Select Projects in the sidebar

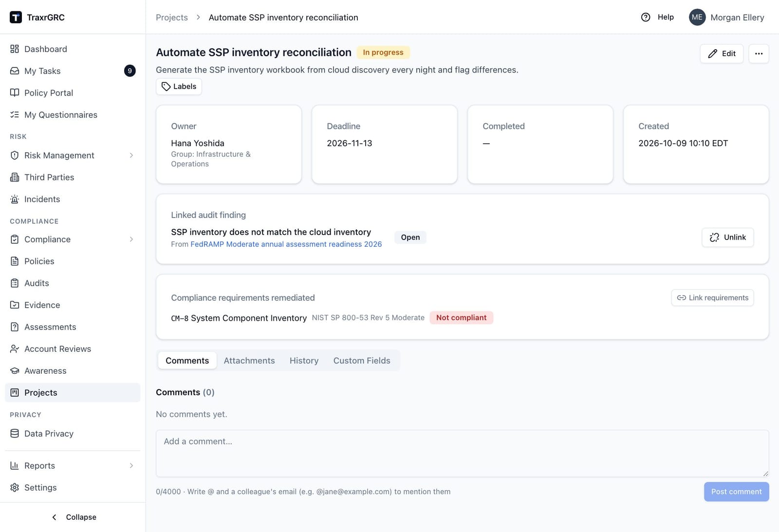tap(73, 392)
